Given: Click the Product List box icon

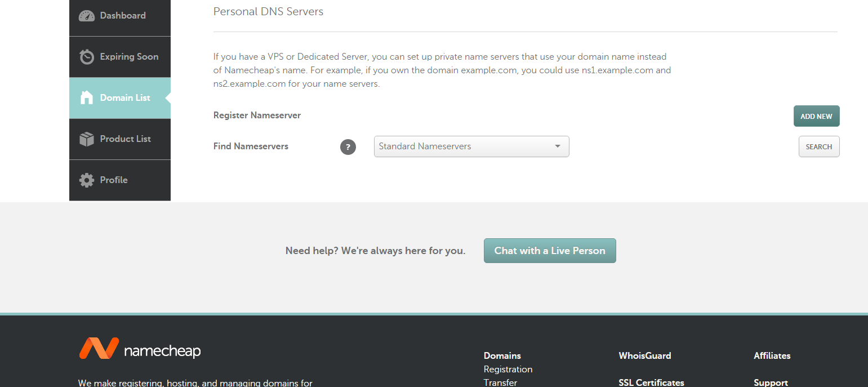Looking at the screenshot, I should [x=87, y=139].
